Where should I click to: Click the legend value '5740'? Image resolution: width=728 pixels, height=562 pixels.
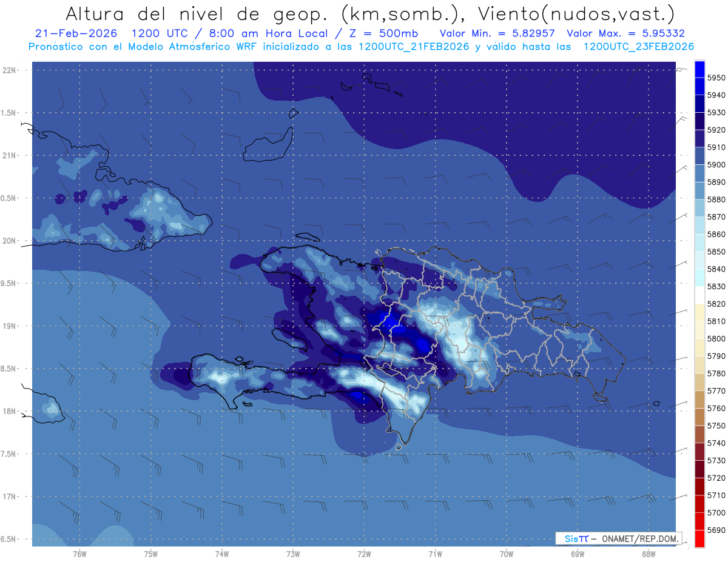(716, 443)
